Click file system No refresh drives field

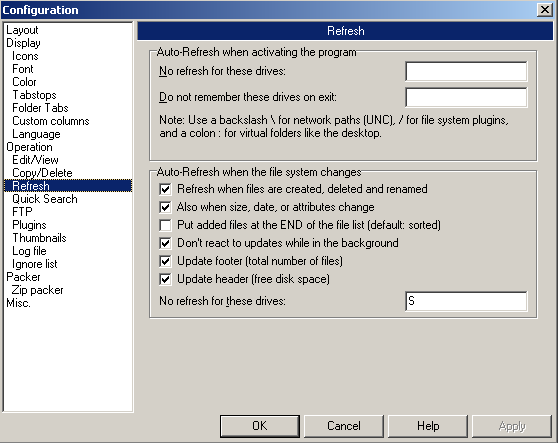click(466, 301)
